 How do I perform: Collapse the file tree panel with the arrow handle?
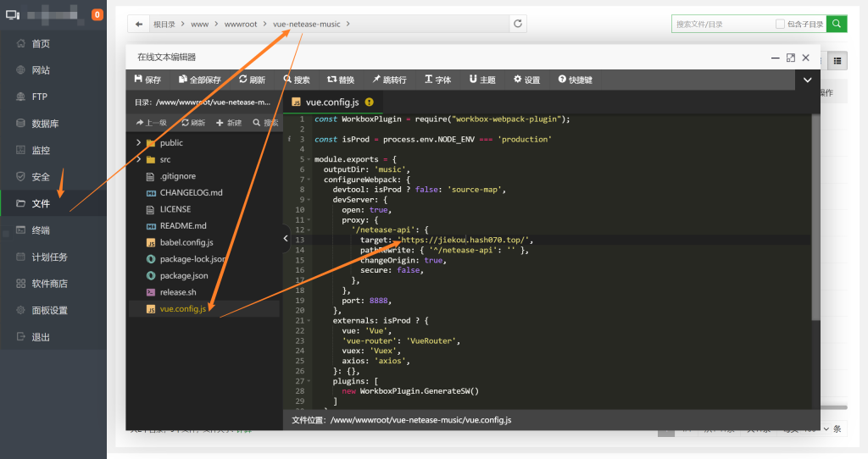286,238
